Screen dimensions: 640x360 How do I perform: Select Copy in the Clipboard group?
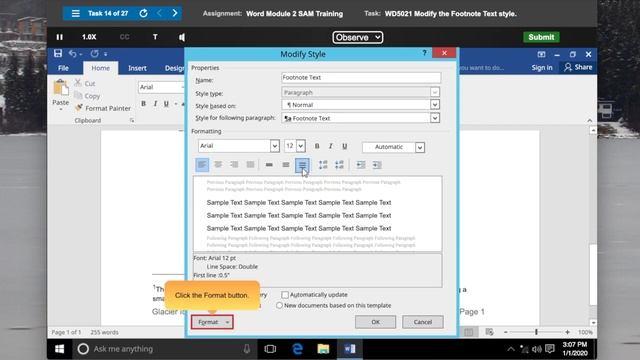pyautogui.click(x=87, y=96)
